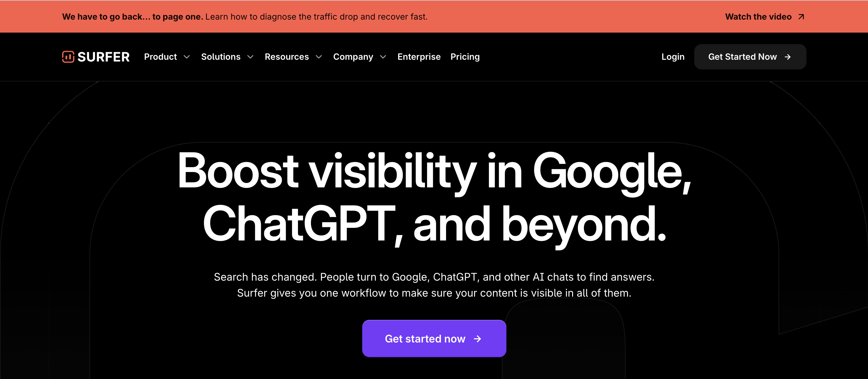Click the arrow icon beside Watch the video

pos(801,17)
